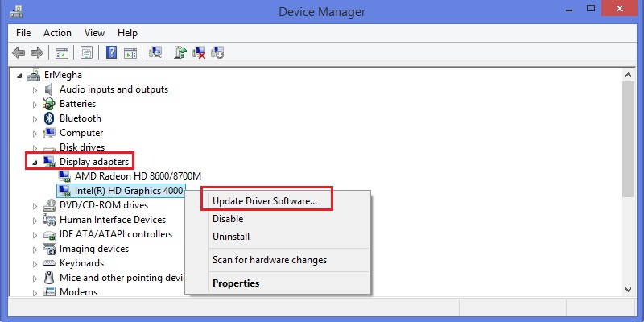Click the Keyboards label text

coord(81,263)
